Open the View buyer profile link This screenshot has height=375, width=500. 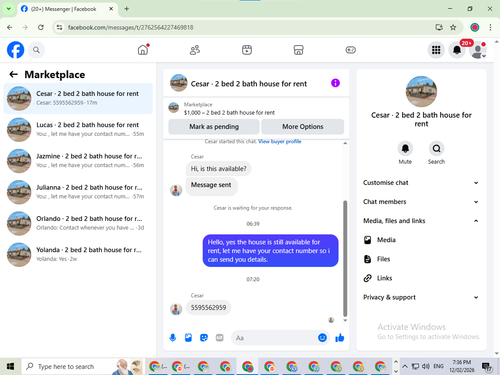click(279, 142)
